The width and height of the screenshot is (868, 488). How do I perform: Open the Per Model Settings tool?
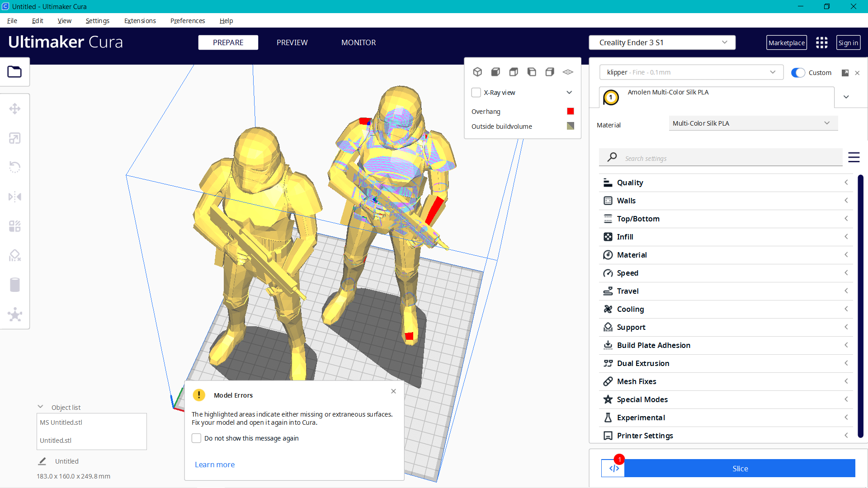click(x=15, y=226)
